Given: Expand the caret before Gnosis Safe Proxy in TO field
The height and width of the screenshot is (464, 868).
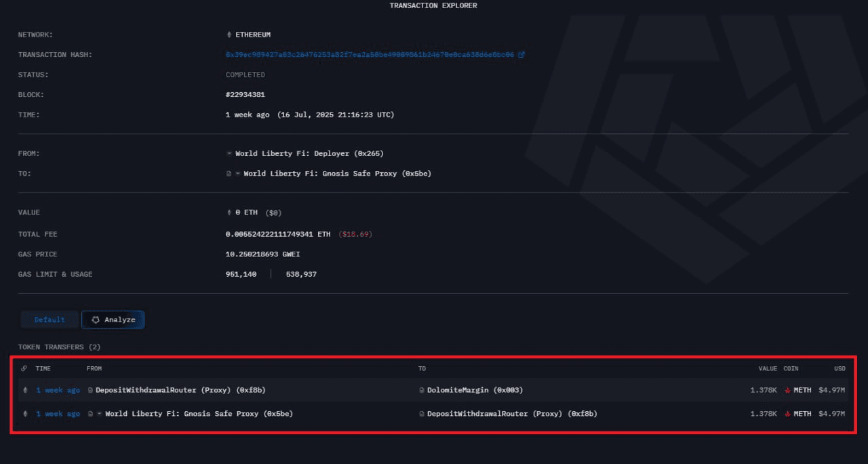Looking at the screenshot, I should (x=238, y=174).
